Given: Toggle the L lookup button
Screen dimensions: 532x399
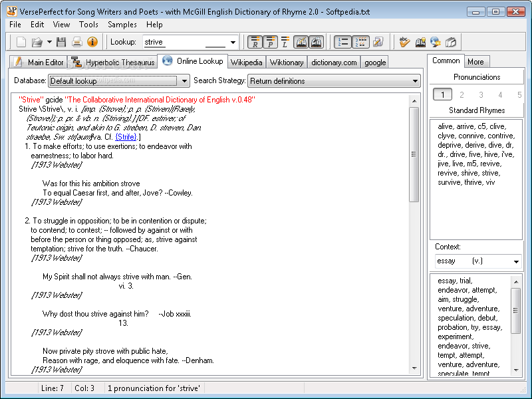Looking at the screenshot, I should (x=285, y=42).
